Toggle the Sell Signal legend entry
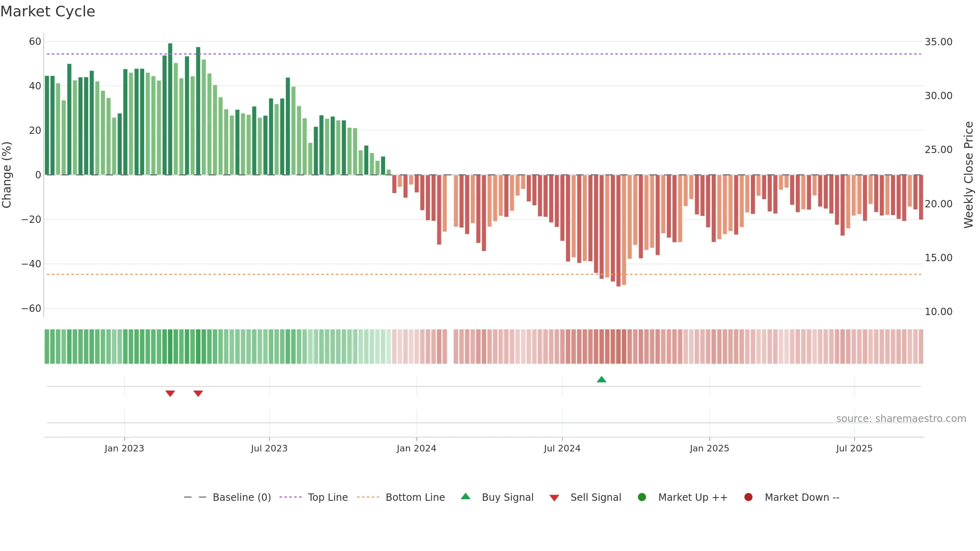The height and width of the screenshot is (551, 980). pos(585,497)
